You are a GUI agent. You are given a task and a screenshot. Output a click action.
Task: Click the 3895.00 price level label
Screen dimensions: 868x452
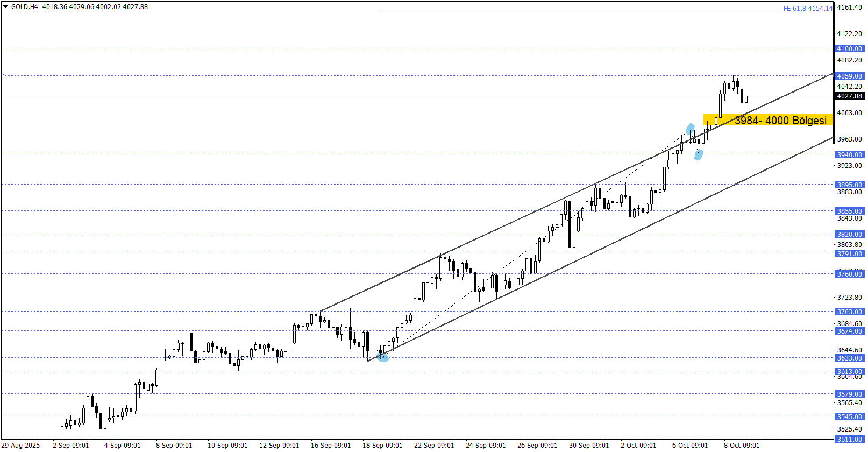(849, 185)
